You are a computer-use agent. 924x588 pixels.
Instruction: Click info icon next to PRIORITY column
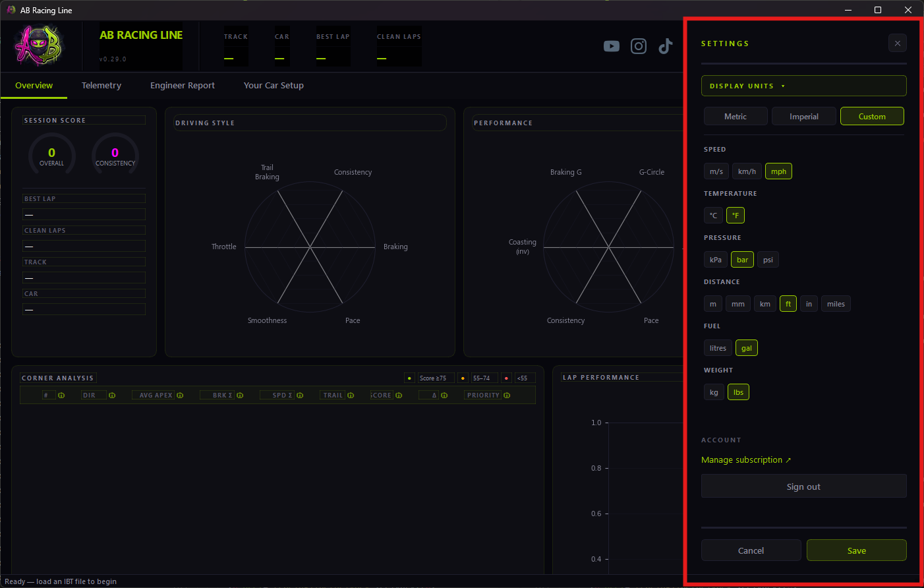coord(507,396)
